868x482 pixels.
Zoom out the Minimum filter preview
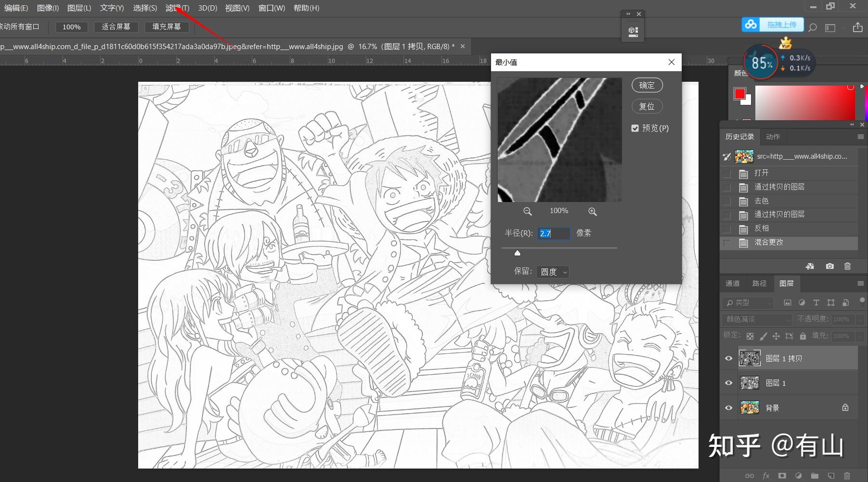[528, 211]
